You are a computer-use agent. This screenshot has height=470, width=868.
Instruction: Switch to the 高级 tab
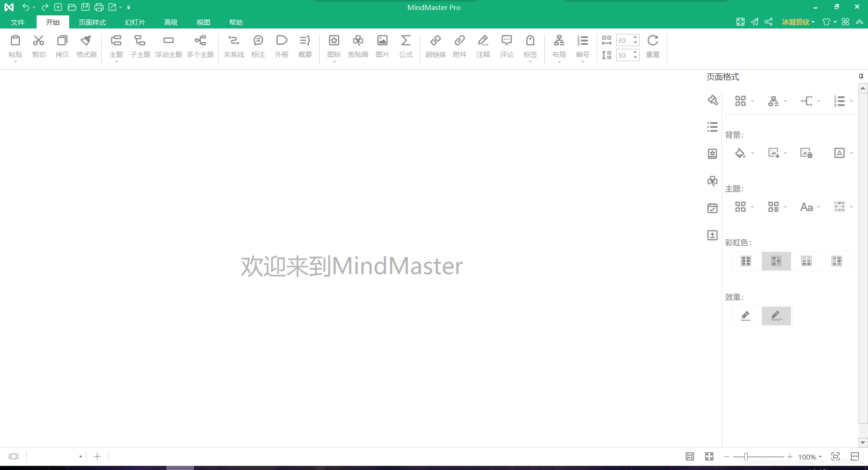[x=171, y=22]
